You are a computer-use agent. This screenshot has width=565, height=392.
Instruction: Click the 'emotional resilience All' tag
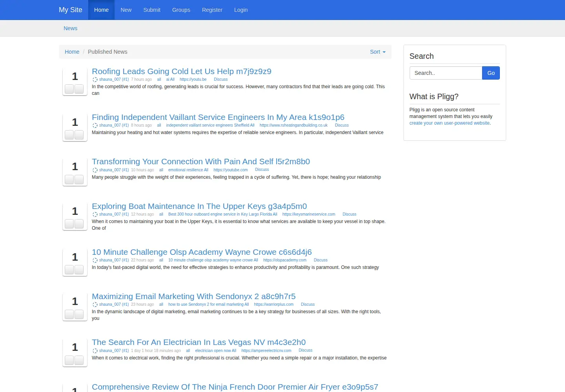[x=188, y=170]
